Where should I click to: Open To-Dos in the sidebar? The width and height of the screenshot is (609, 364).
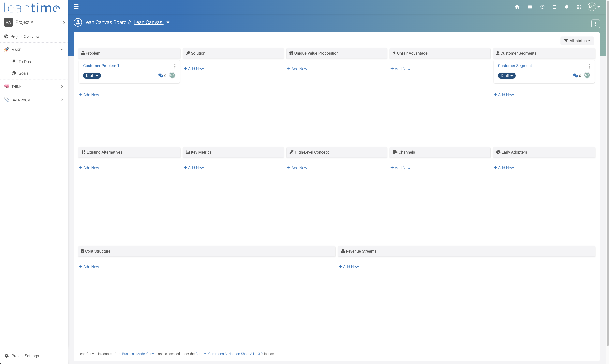coord(24,62)
